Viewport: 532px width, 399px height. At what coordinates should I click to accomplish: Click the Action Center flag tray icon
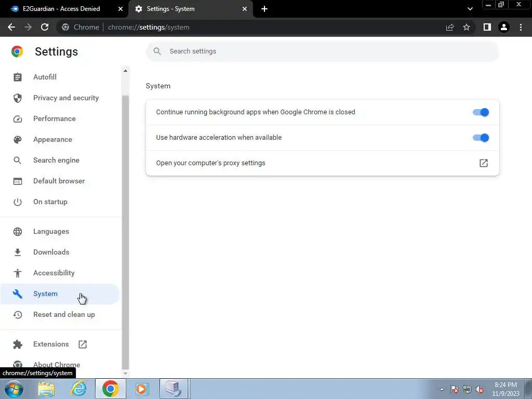point(455,389)
